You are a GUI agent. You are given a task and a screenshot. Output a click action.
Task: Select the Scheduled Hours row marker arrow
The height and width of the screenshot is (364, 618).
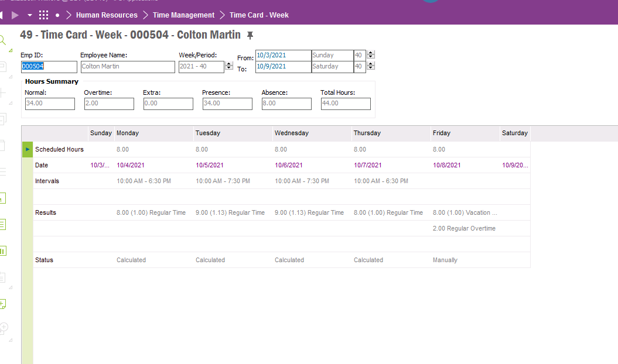point(28,149)
